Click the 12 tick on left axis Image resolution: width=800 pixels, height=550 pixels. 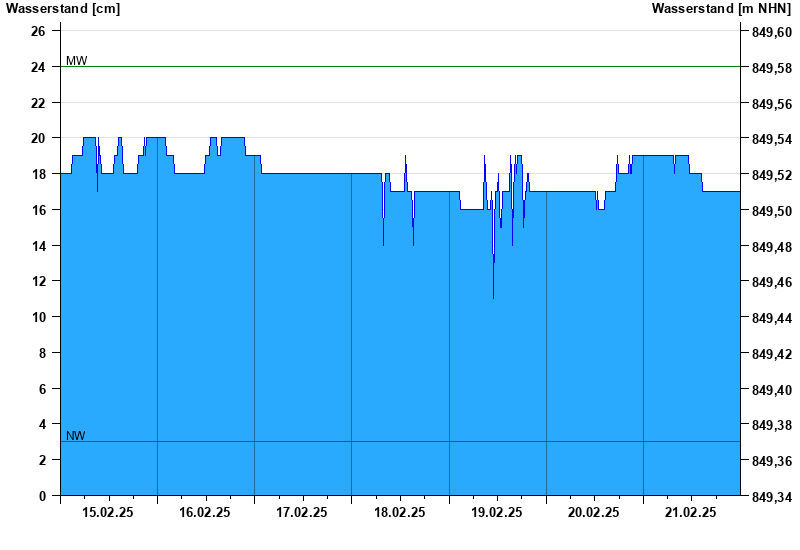click(x=38, y=281)
